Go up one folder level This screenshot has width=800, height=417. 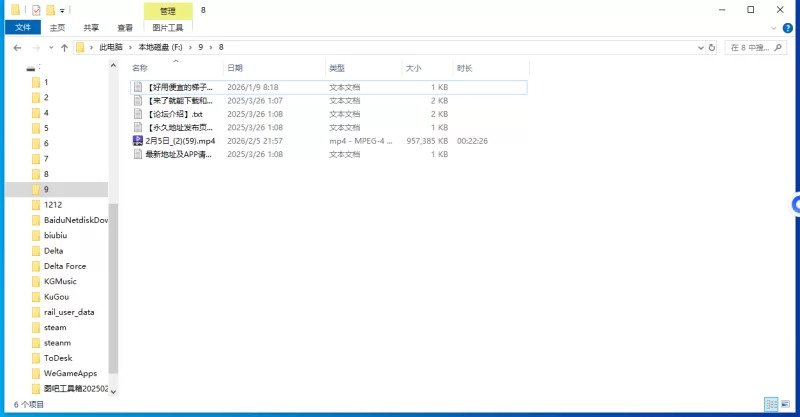64,47
